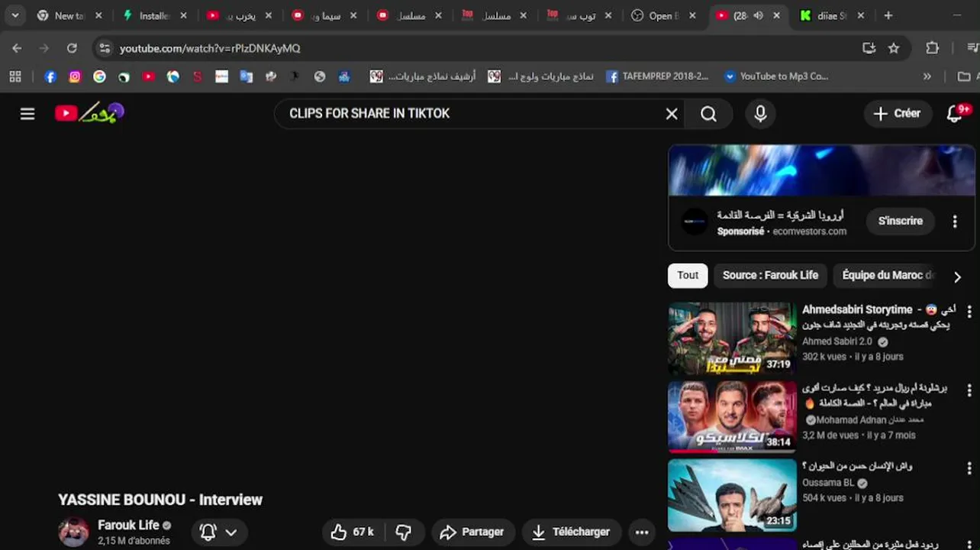The image size is (980, 550).
Task: Open options for the sponsored ad
Action: pyautogui.click(x=955, y=222)
